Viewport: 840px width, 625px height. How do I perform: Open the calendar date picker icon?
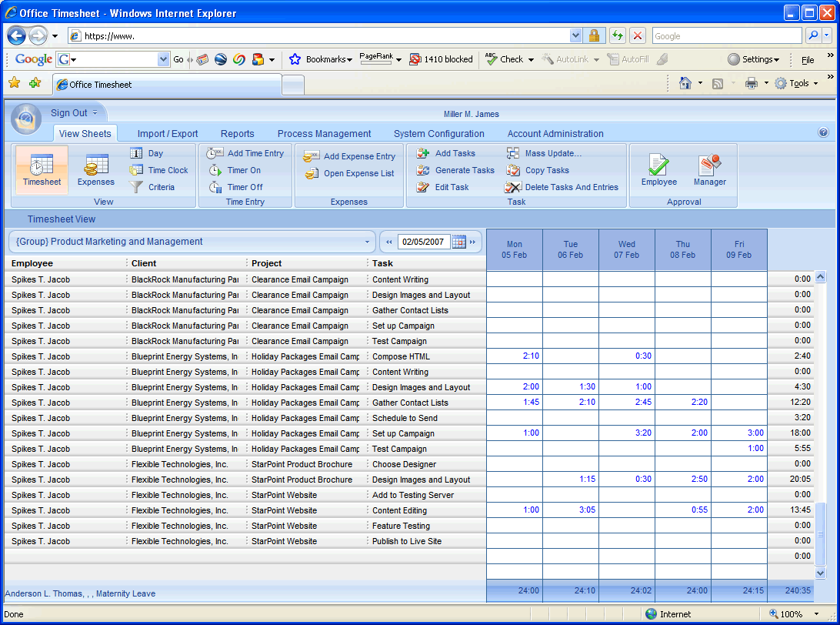[458, 242]
